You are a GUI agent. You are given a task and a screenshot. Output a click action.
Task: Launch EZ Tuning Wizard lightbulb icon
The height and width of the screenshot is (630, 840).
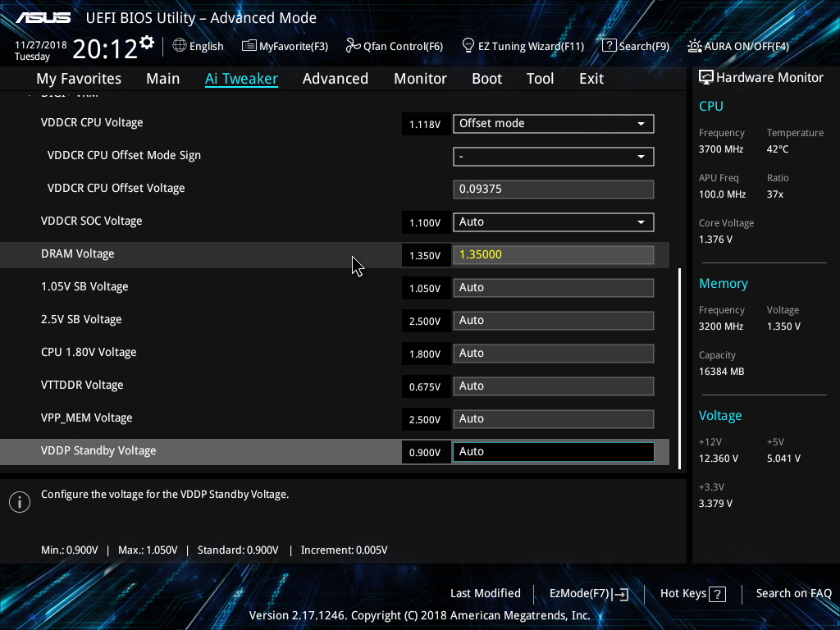(468, 46)
